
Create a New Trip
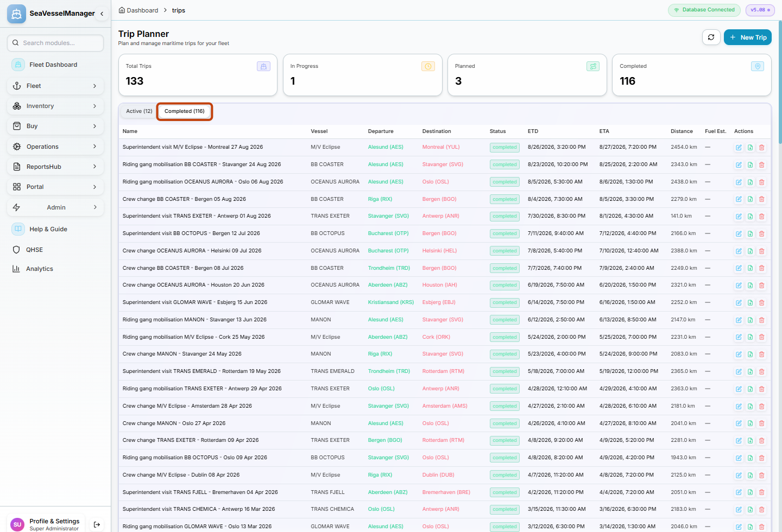coord(748,37)
